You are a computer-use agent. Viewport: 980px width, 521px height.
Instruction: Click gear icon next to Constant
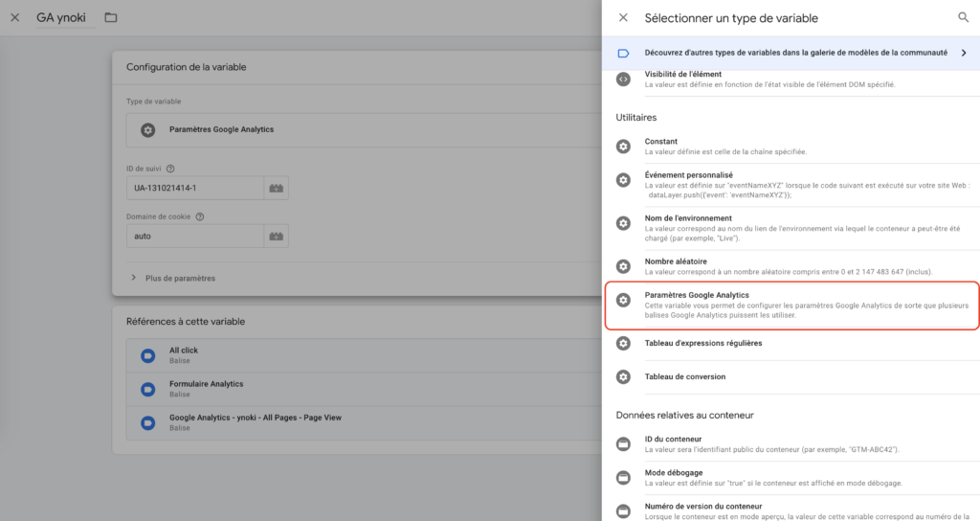tap(623, 147)
